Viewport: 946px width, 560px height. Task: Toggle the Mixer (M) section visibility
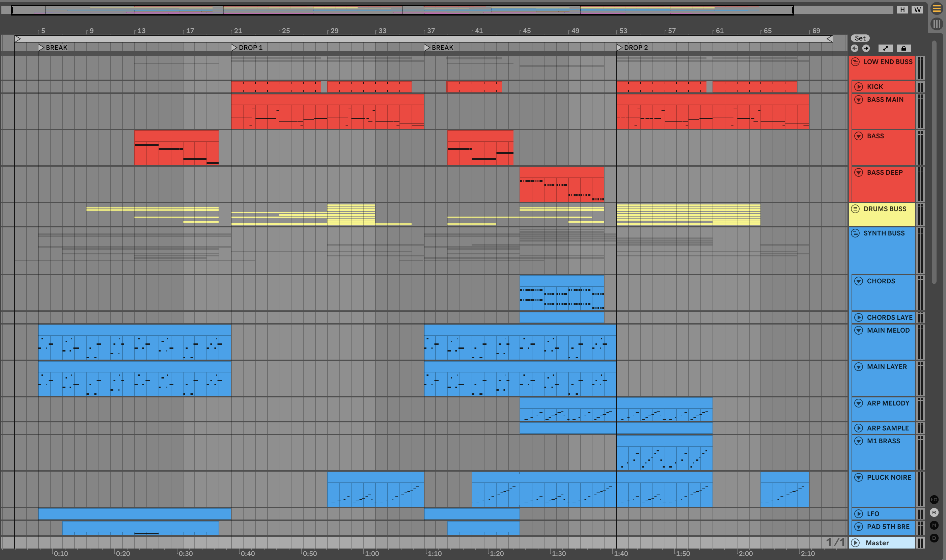[x=934, y=525]
